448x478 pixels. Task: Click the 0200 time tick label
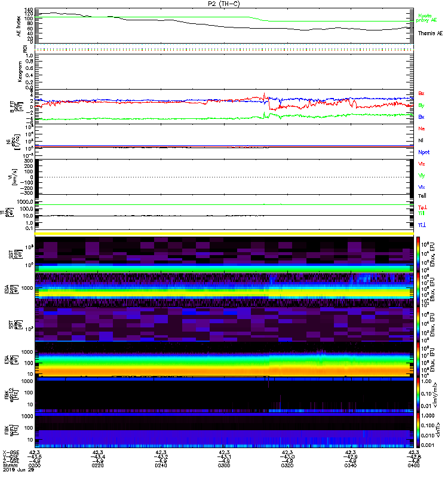tap(35, 465)
